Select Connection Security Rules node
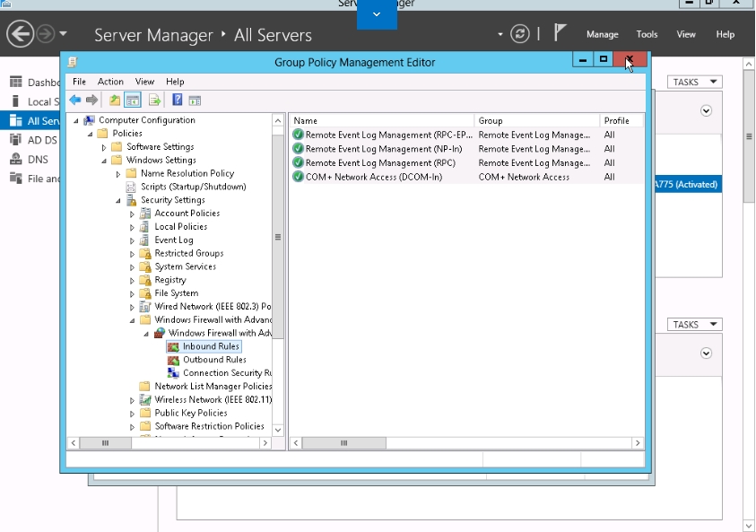Screen dimensions: 756x532 [x=226, y=373]
